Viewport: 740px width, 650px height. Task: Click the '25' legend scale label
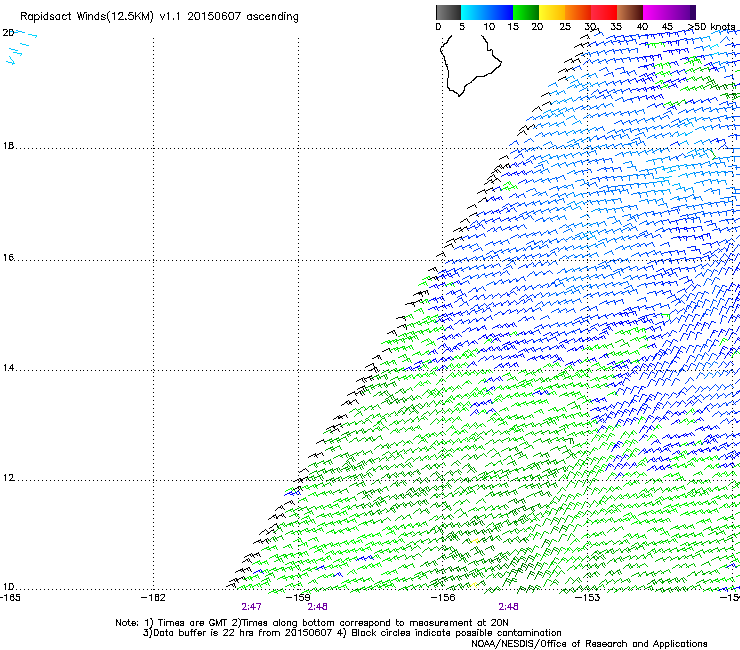click(x=565, y=27)
